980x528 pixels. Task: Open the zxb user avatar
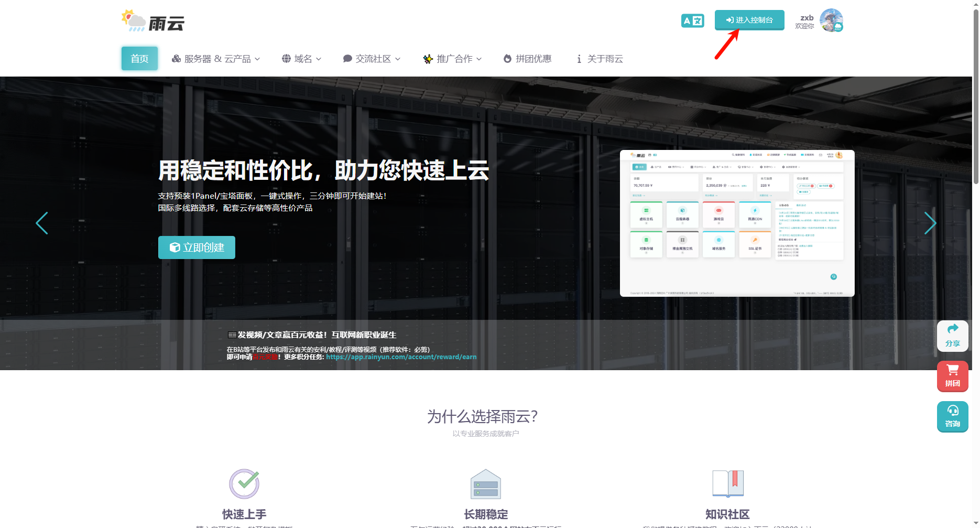[831, 20]
